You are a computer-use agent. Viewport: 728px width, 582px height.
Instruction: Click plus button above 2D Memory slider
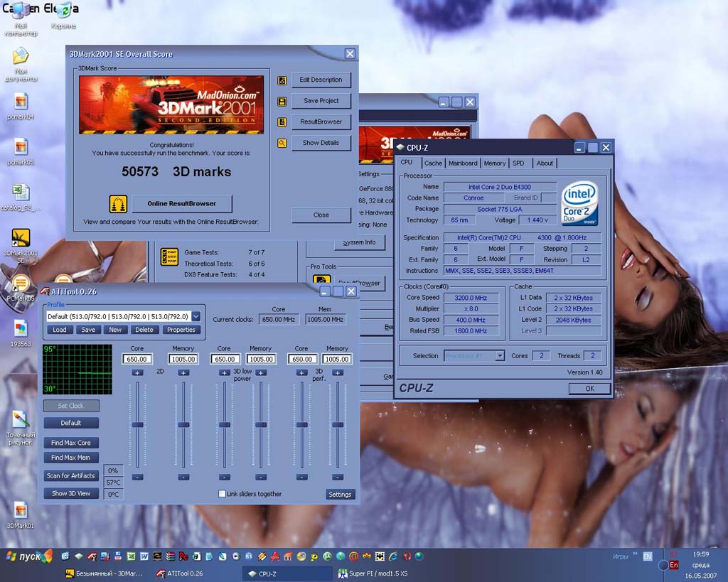[x=184, y=372]
